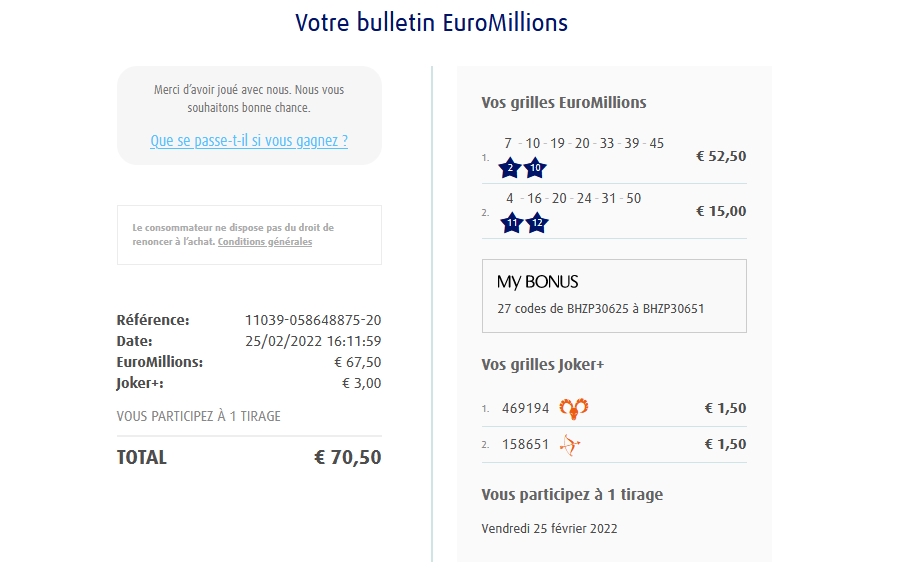Image resolution: width=914 pixels, height=581 pixels.
Task: Click the second grid price € 15,00
Action: 721,211
